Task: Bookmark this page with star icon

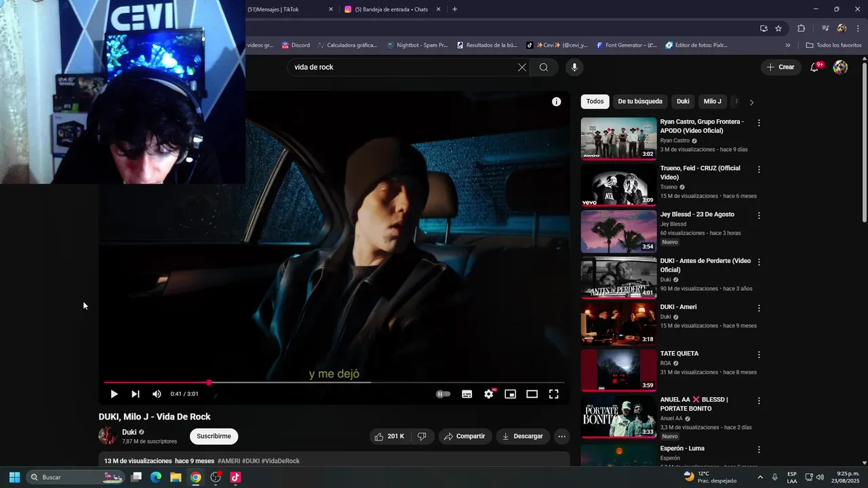Action: tap(778, 28)
